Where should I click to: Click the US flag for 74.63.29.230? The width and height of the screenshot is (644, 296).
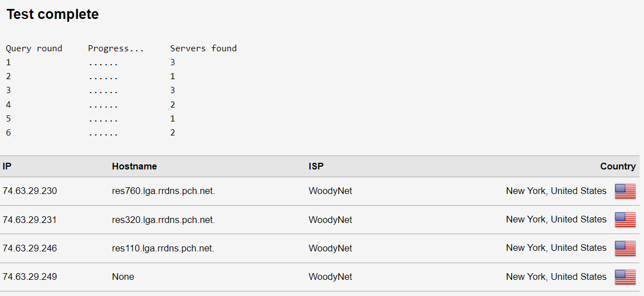625,191
